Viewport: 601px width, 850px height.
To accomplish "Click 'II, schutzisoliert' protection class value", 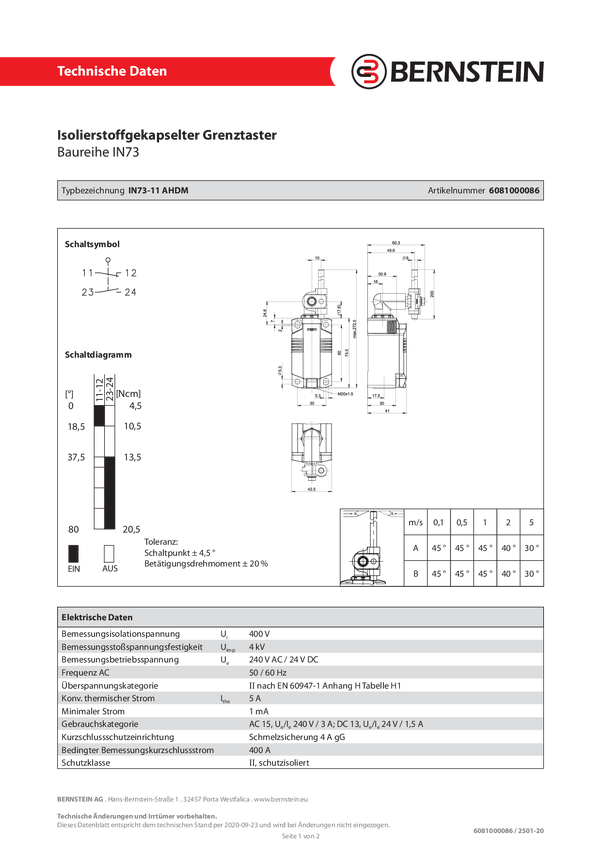I will 279,763.
